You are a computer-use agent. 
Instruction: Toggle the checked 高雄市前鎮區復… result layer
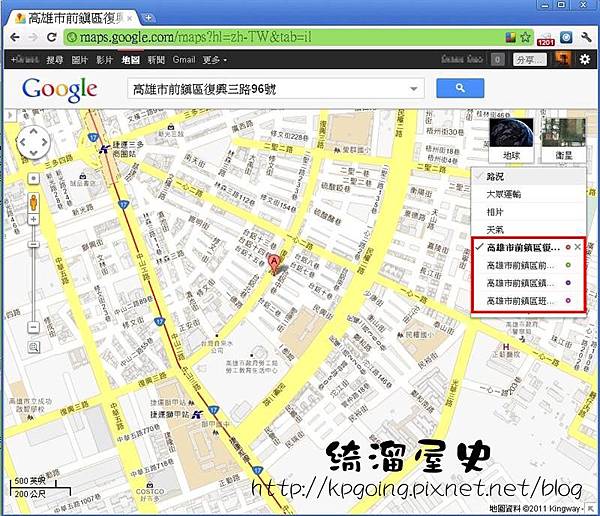pos(523,247)
